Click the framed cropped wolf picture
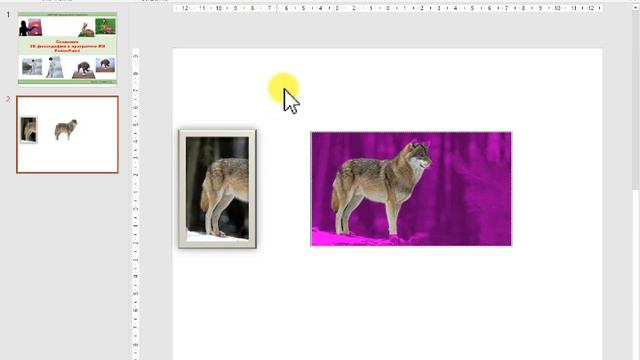Screen dimensions: 640x360 [x=217, y=189]
